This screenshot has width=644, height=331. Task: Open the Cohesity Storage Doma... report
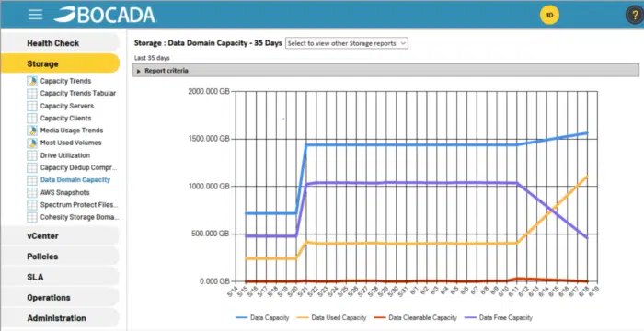pyautogui.click(x=79, y=217)
